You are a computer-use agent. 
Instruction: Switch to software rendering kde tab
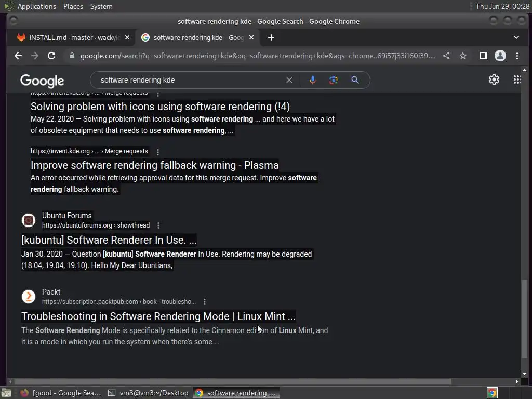coord(197,37)
